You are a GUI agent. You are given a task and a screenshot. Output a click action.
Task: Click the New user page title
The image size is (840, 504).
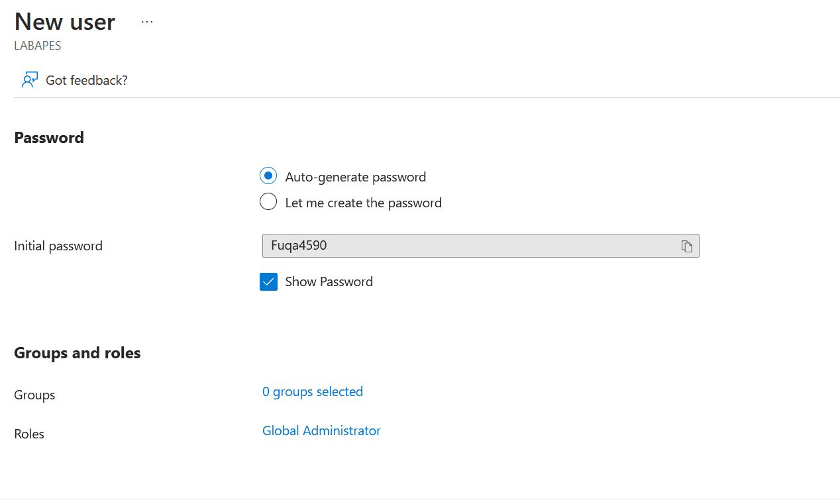(x=65, y=22)
